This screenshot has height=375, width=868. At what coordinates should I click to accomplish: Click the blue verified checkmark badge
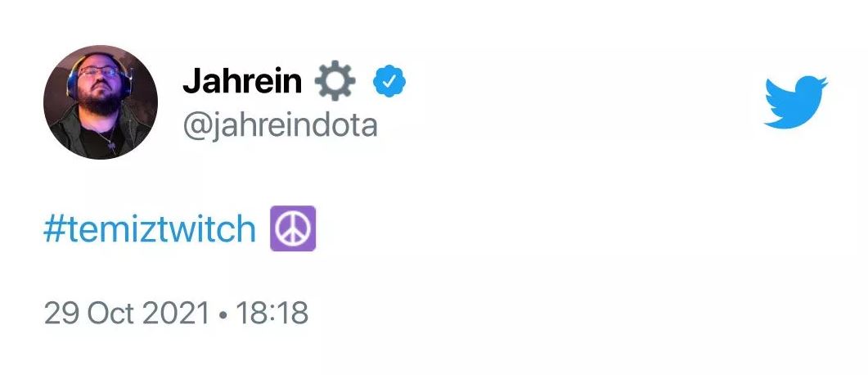coord(390,81)
